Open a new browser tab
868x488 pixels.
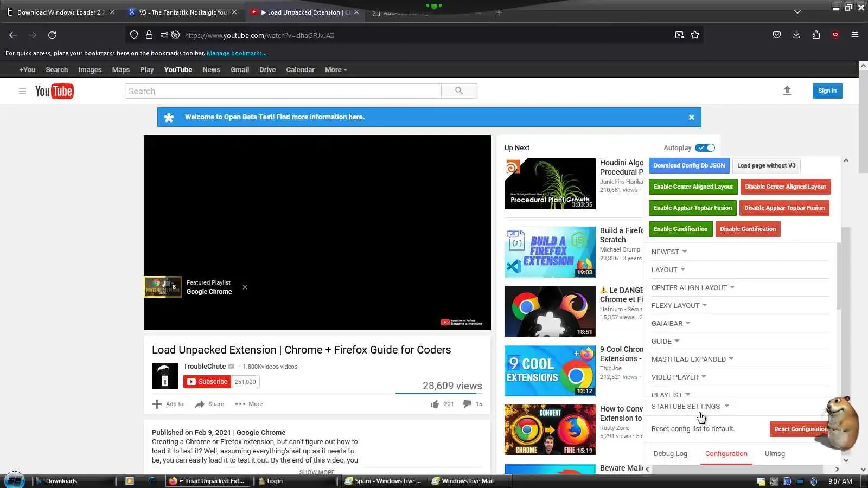click(499, 12)
